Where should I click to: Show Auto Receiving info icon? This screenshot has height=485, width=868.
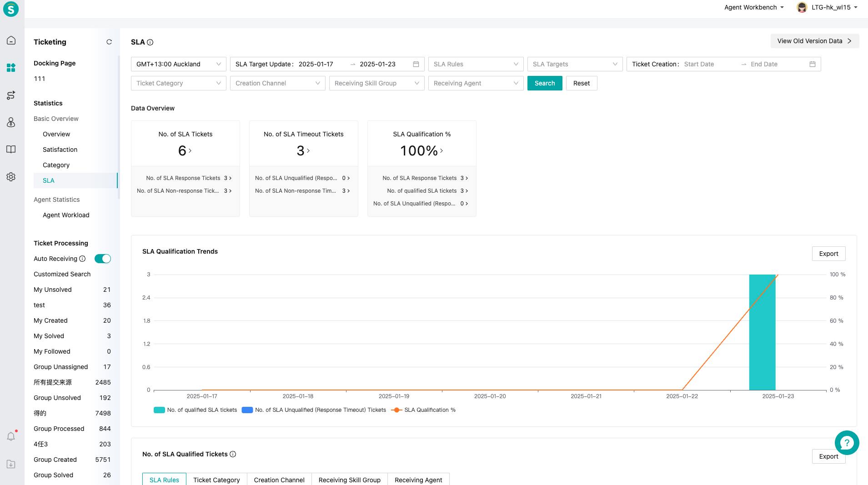click(x=82, y=259)
